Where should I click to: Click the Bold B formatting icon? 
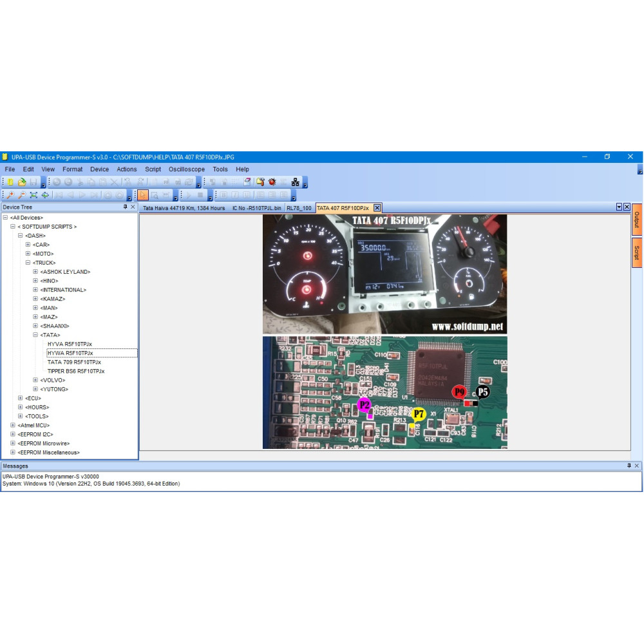point(223,195)
